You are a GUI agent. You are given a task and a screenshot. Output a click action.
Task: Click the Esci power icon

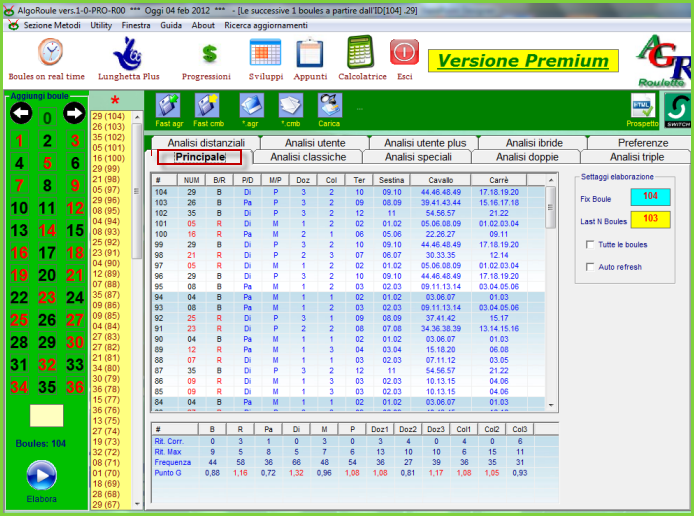pos(404,52)
